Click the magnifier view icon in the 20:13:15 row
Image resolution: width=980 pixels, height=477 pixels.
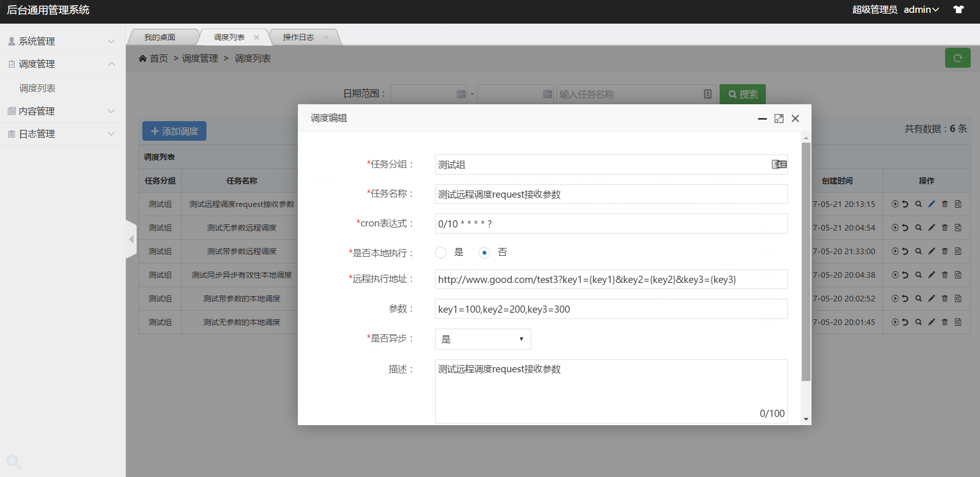click(x=918, y=204)
